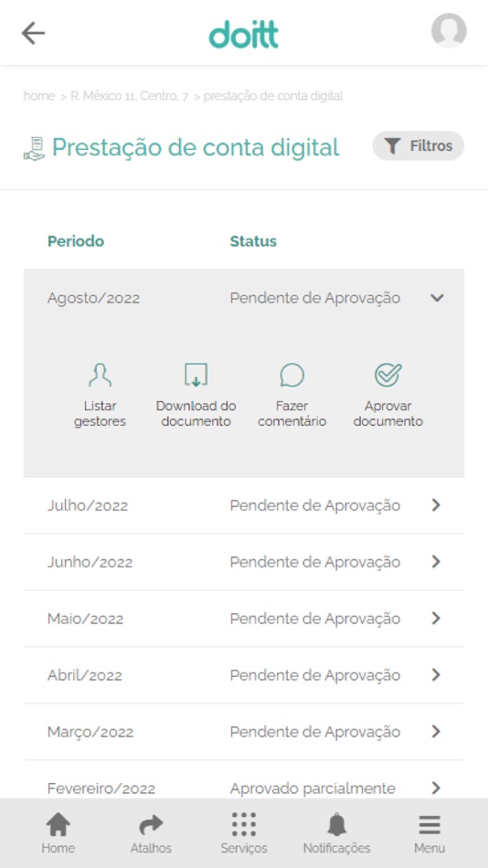Click the Junho/2022 period text
Screen dimensions: 488x868
(90, 562)
